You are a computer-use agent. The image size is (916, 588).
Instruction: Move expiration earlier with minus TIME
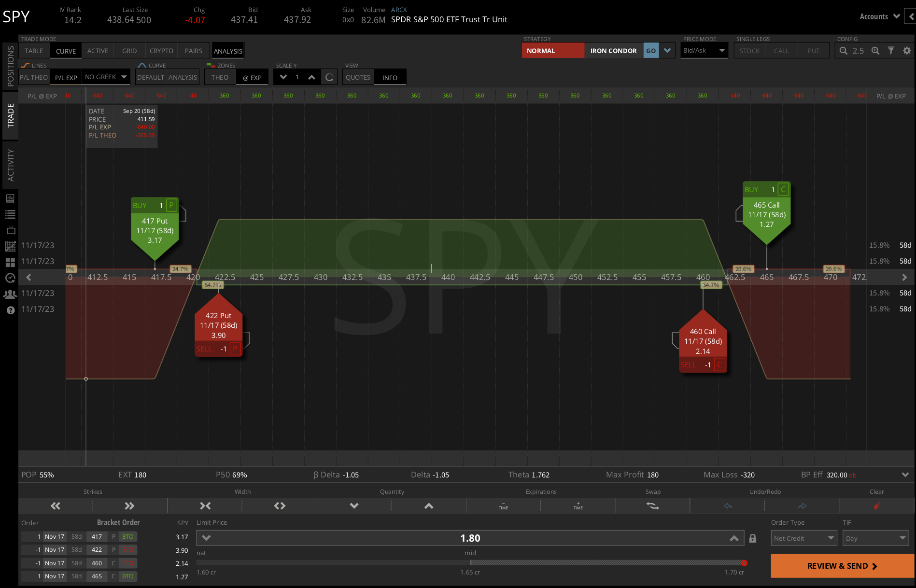click(x=503, y=506)
